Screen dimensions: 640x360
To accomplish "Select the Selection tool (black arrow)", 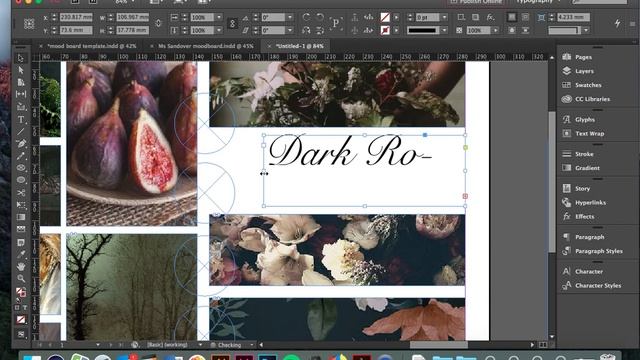I will [x=21, y=58].
